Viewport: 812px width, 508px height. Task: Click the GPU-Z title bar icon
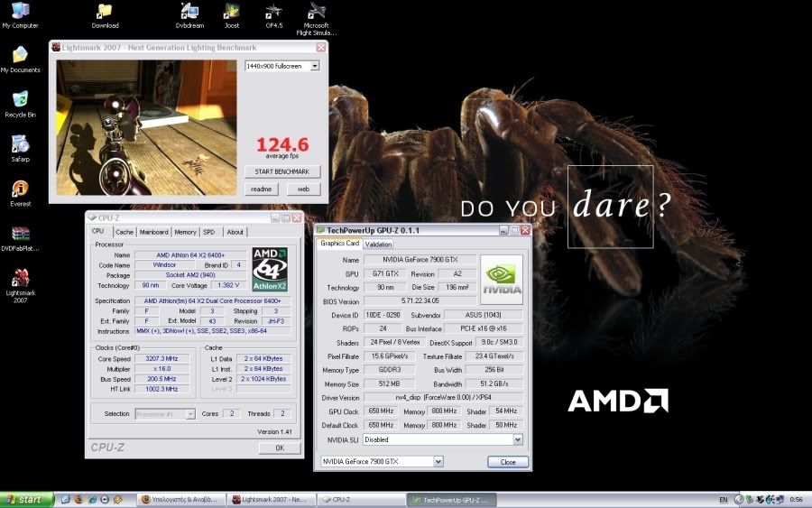tap(320, 230)
